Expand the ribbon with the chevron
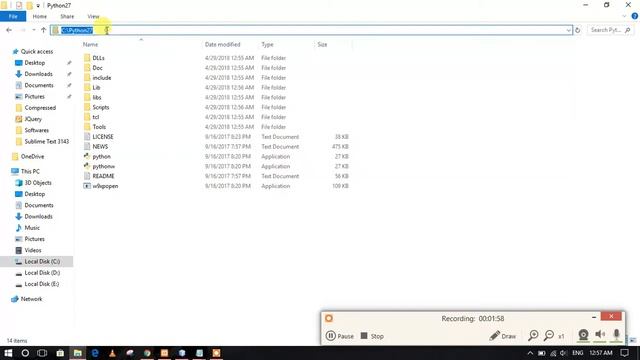 [x=624, y=16]
